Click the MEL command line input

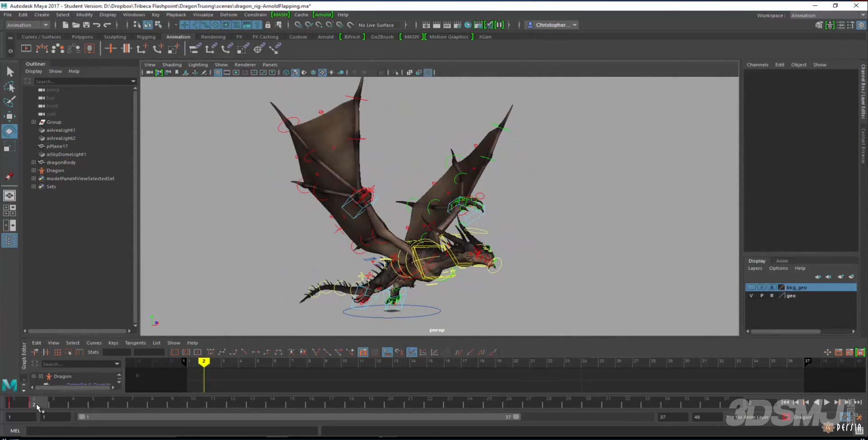pos(172,430)
